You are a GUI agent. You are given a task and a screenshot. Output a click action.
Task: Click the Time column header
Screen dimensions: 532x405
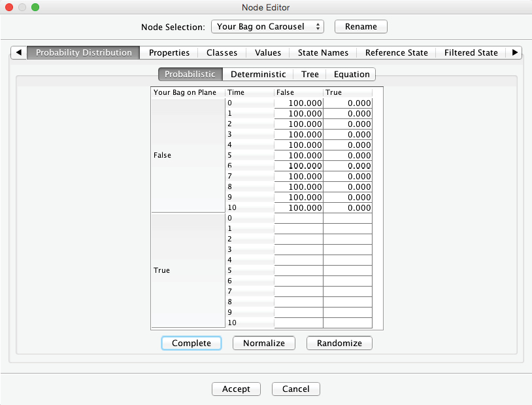coord(250,92)
